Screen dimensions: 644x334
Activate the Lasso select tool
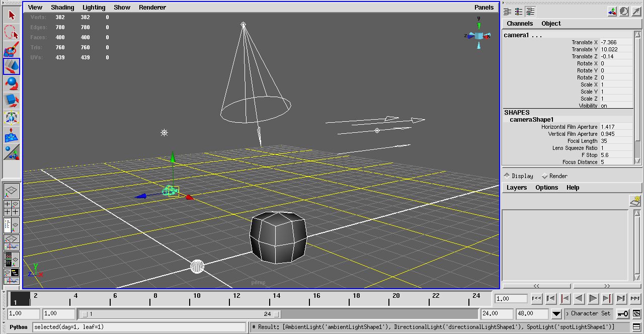[x=12, y=33]
